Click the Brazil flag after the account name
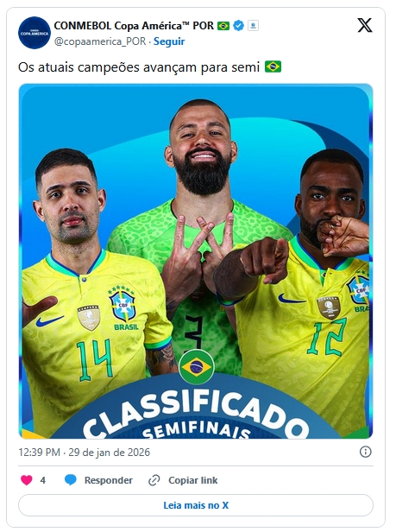The image size is (396, 532). [223, 25]
